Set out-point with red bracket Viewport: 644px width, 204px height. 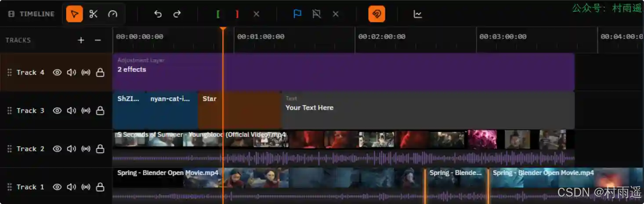point(237,14)
